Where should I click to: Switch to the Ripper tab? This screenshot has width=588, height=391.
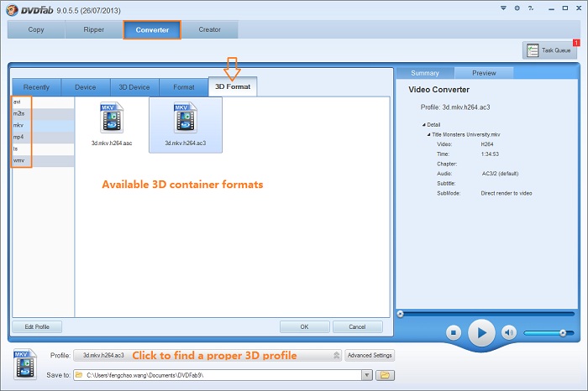pos(94,29)
